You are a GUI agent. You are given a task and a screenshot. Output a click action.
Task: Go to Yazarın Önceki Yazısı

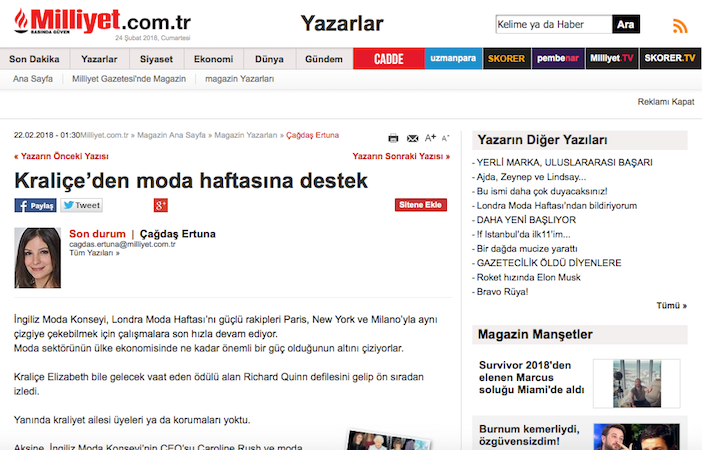[x=61, y=156]
